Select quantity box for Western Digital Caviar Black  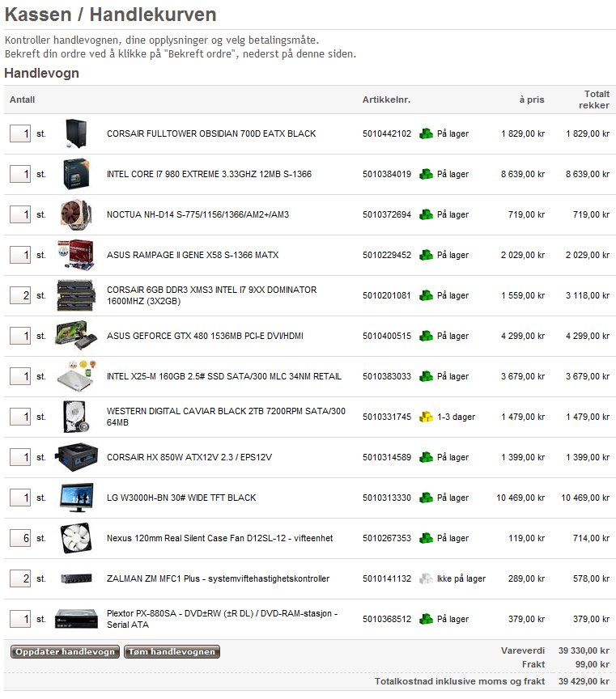[x=20, y=417]
